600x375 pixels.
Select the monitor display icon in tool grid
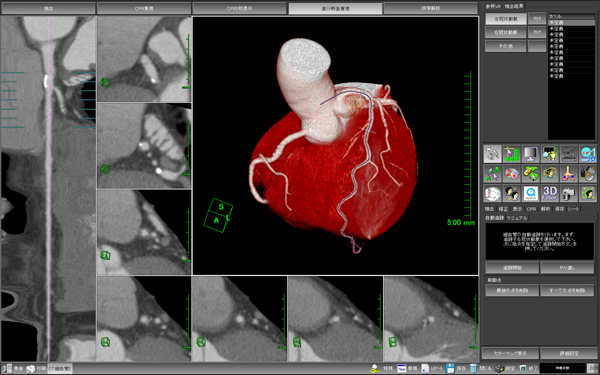tap(530, 154)
